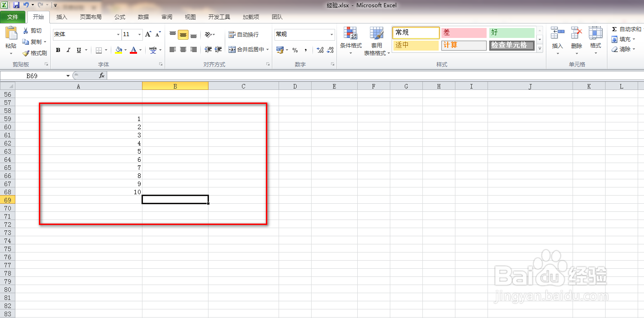Image resolution: width=644 pixels, height=318 pixels.
Task: Open the Font group dialog launcher
Action: pyautogui.click(x=161, y=65)
